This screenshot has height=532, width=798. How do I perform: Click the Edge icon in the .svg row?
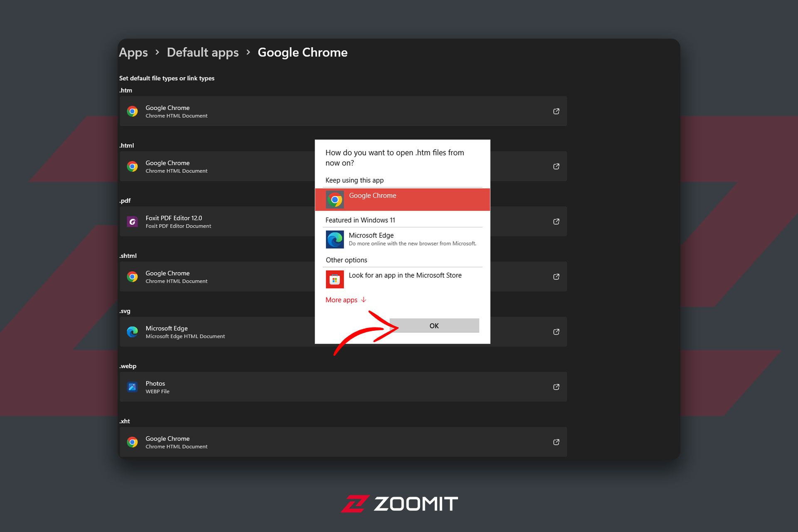(x=132, y=332)
